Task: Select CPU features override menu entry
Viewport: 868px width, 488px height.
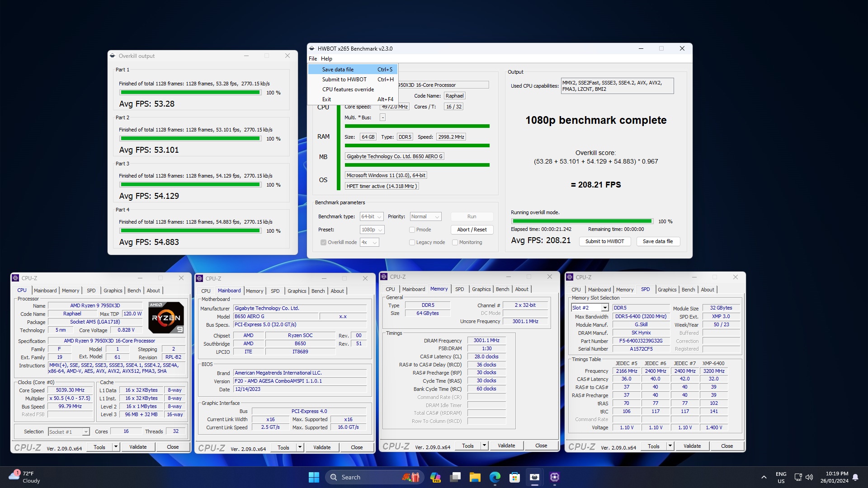Action: pos(353,89)
